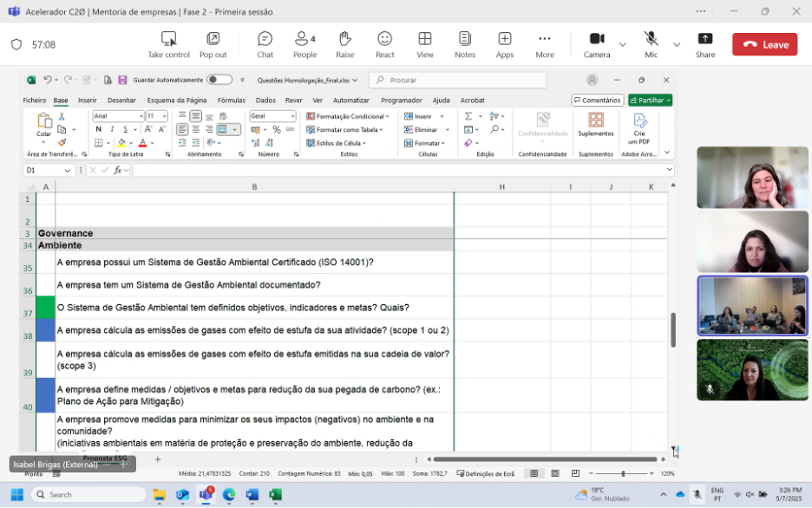Viewport: 812px width, 508px height.
Task: Toggle Guardar Automaticamente switch in Excel
Action: (219, 80)
